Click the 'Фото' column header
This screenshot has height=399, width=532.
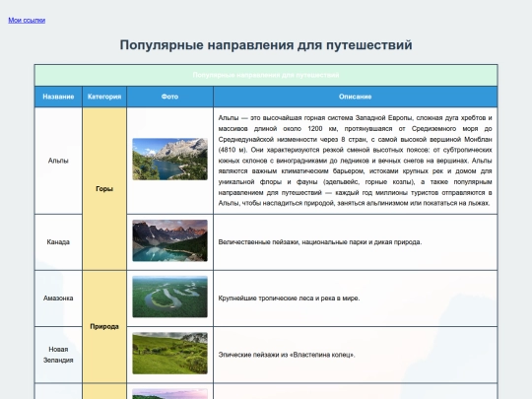pyautogui.click(x=170, y=97)
